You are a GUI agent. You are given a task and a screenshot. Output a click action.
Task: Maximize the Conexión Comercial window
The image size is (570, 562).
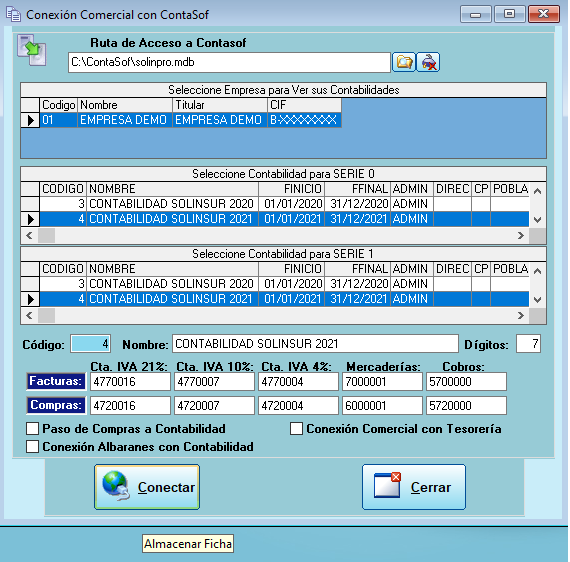pyautogui.click(x=510, y=14)
